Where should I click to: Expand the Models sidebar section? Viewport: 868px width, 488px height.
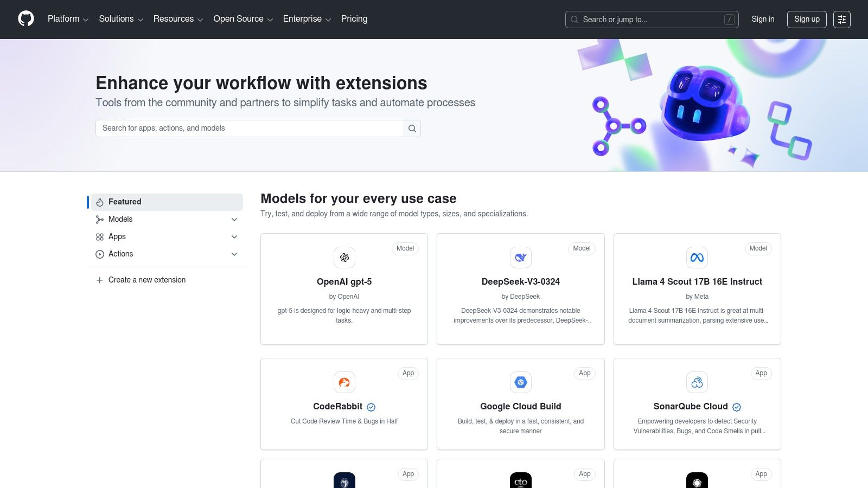[234, 219]
